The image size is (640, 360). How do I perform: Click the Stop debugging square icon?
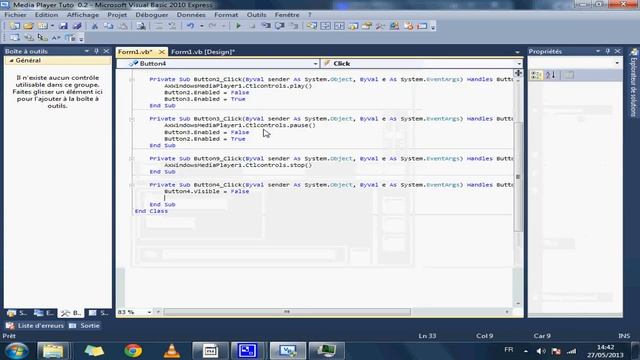click(252, 26)
